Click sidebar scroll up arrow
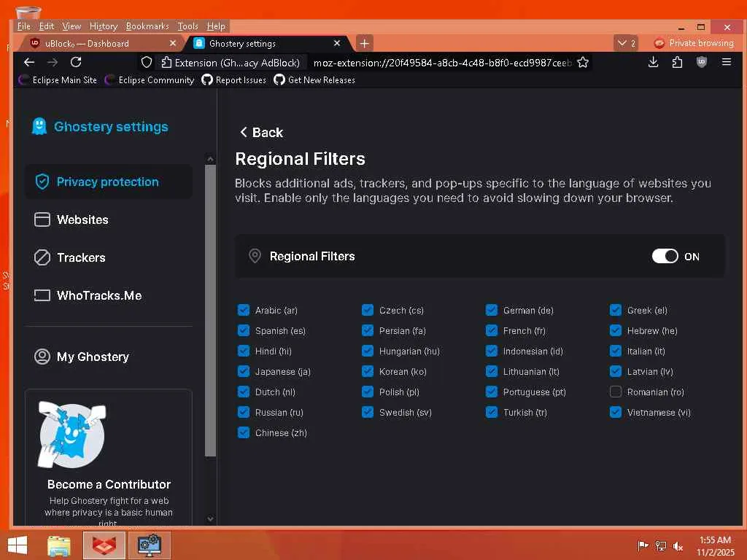The width and height of the screenshot is (747, 560). pyautogui.click(x=210, y=159)
